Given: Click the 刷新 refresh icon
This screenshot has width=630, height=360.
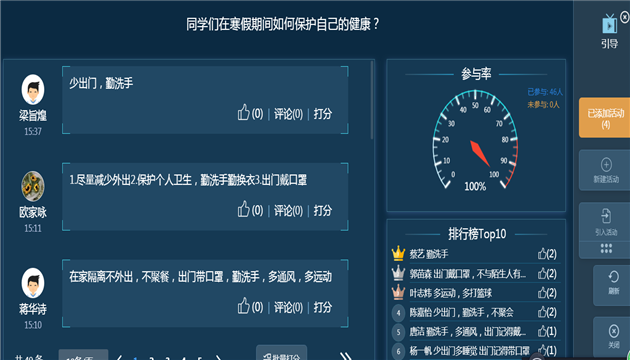Looking at the screenshot, I should [614, 276].
